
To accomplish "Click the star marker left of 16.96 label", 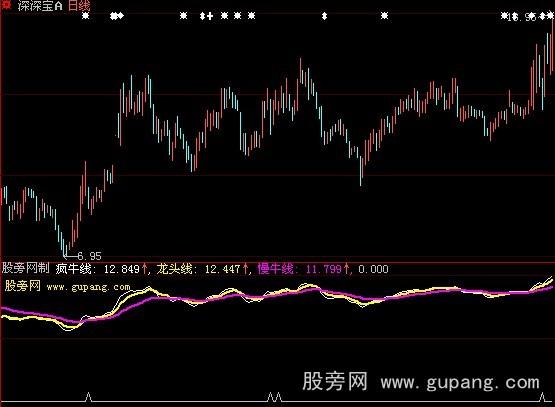I will point(504,16).
